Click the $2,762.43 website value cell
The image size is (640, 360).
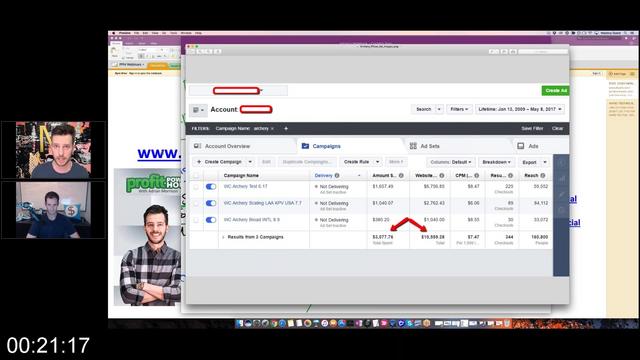(x=434, y=203)
